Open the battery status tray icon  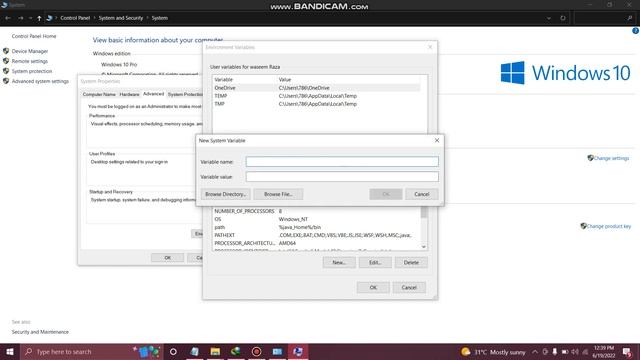pyautogui.click(x=565, y=352)
